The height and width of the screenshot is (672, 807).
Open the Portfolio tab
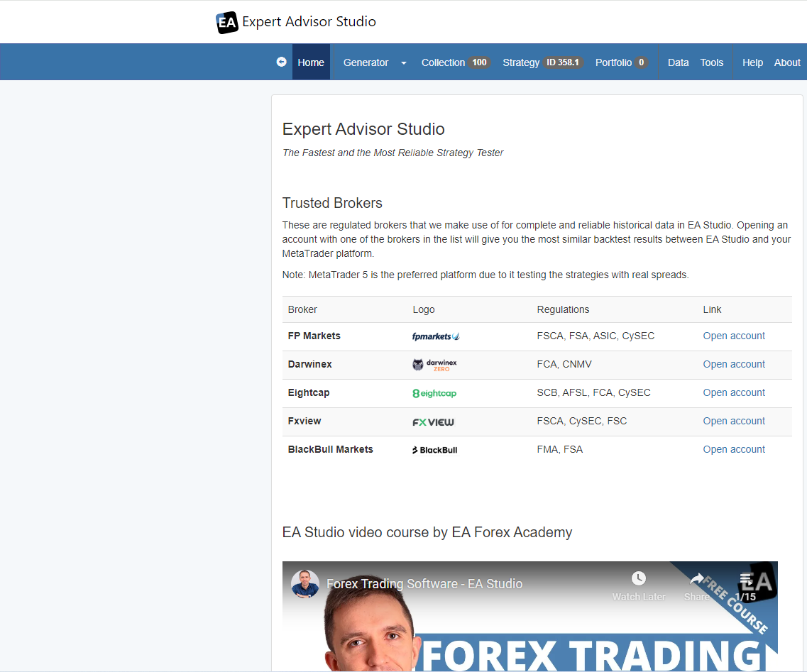(x=613, y=62)
